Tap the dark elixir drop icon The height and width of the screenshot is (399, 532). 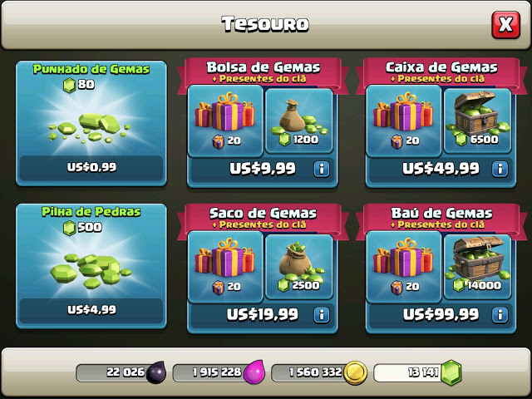(x=156, y=372)
